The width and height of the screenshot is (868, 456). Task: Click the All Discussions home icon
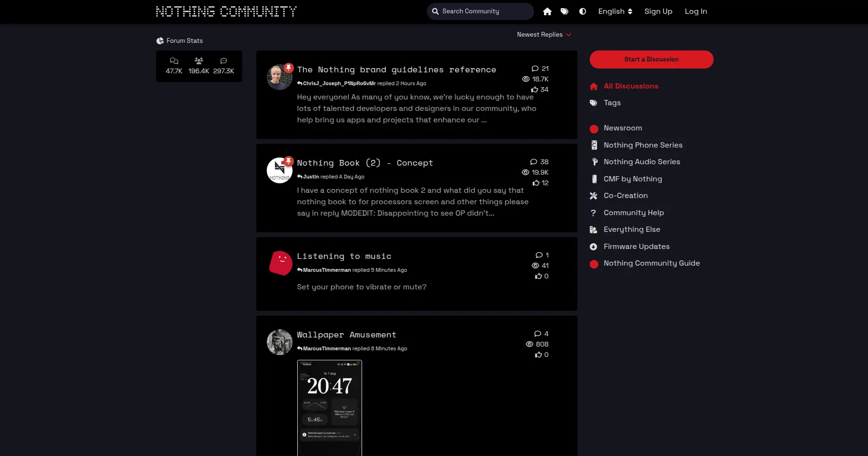point(594,87)
